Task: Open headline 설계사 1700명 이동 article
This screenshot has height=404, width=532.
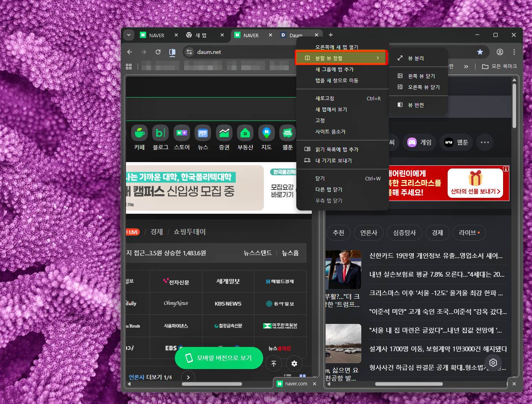Action: click(x=438, y=349)
